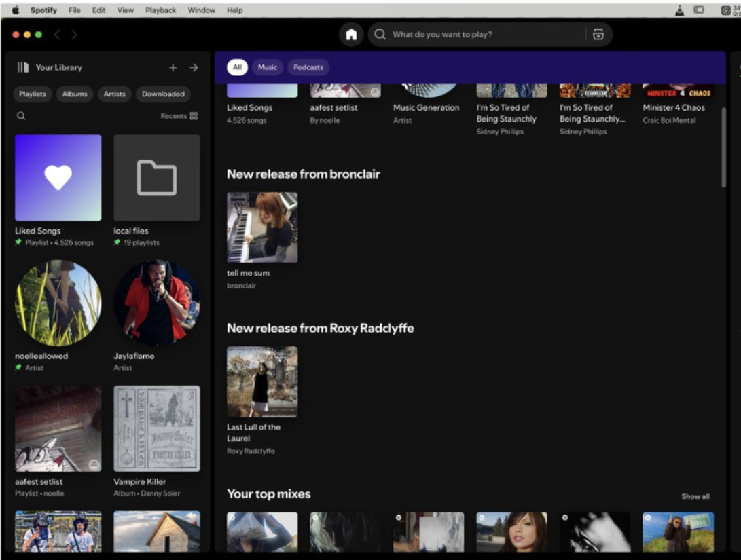Create playlist with the plus icon

point(173,67)
